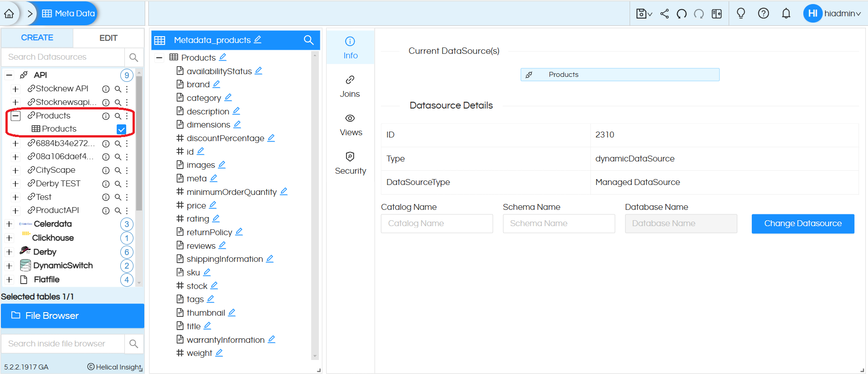This screenshot has width=868, height=374.
Task: Select the shippingInformation column
Action: click(225, 259)
